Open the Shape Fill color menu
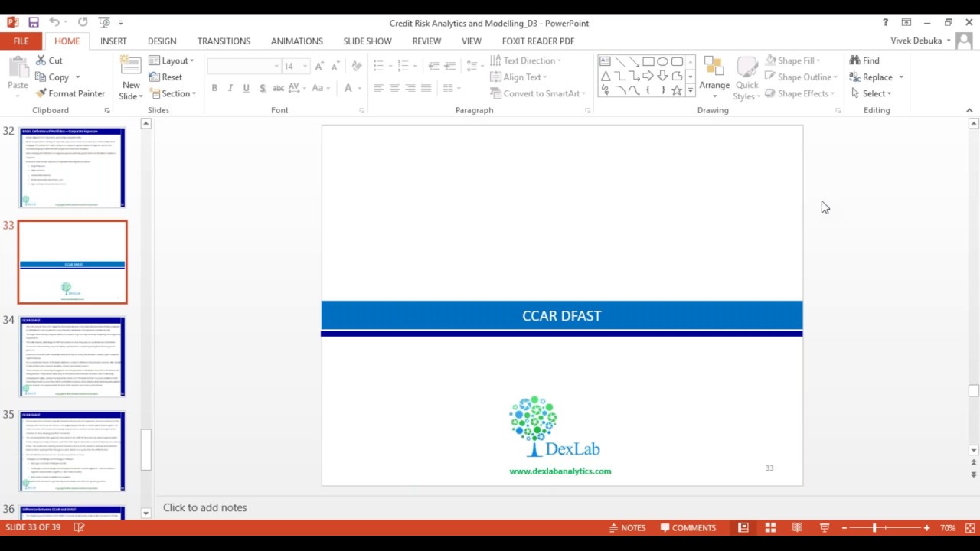The height and width of the screenshot is (551, 980). pos(794,60)
